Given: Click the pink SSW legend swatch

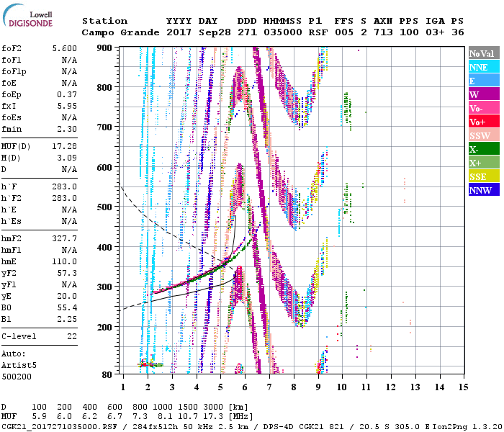Looking at the screenshot, I should (x=483, y=135).
